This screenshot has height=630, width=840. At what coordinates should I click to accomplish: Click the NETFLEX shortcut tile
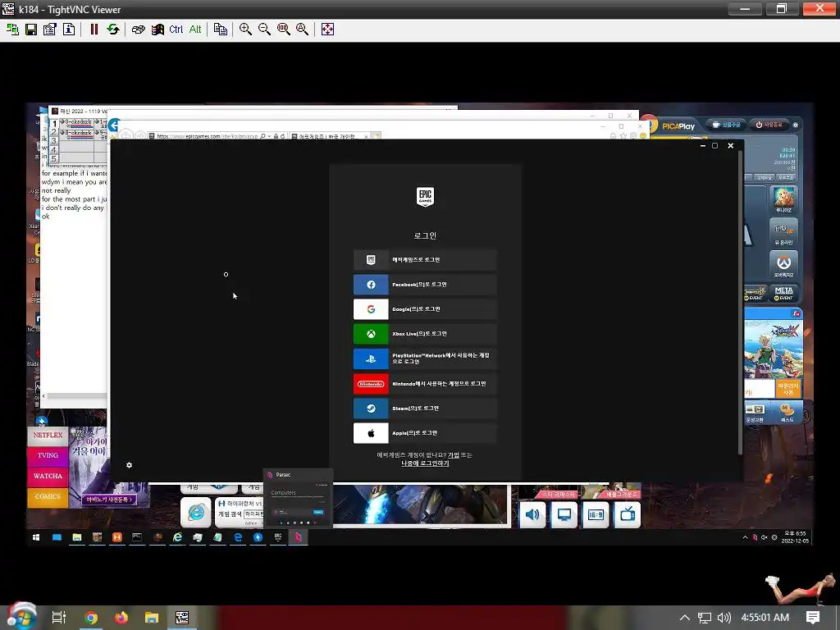click(48, 435)
